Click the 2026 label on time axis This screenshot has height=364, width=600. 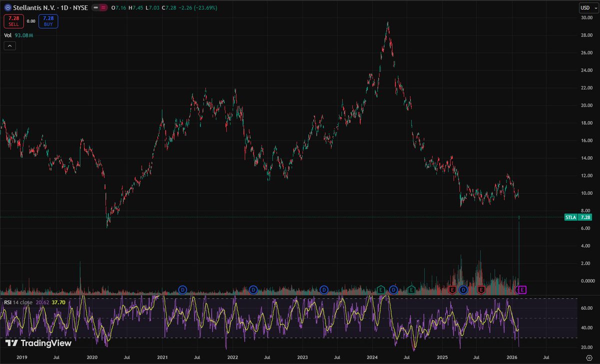[512, 358]
